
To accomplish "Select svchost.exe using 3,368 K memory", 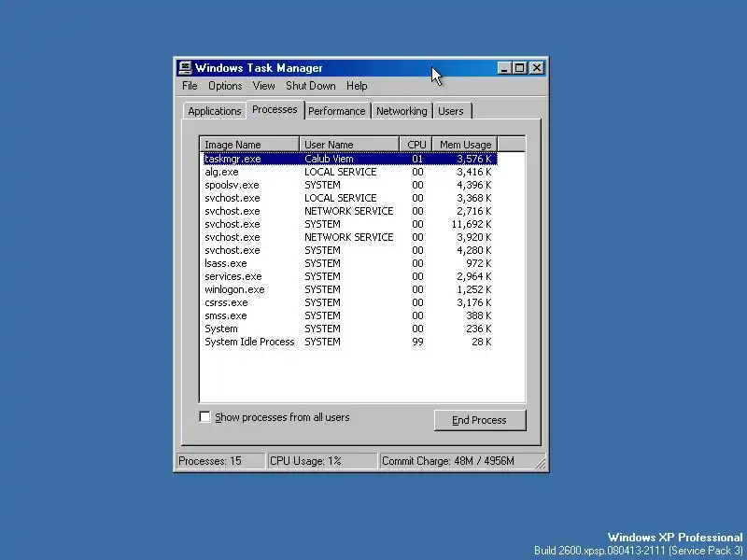I will [x=349, y=198].
